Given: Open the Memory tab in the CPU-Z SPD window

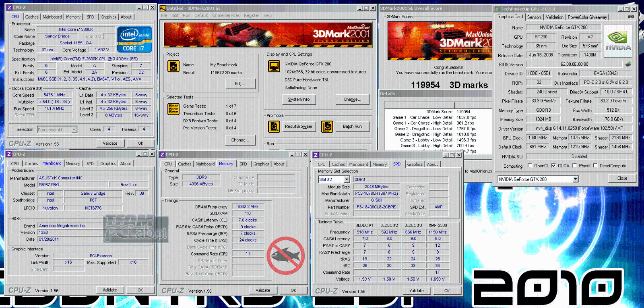Looking at the screenshot, I should coord(380,164).
